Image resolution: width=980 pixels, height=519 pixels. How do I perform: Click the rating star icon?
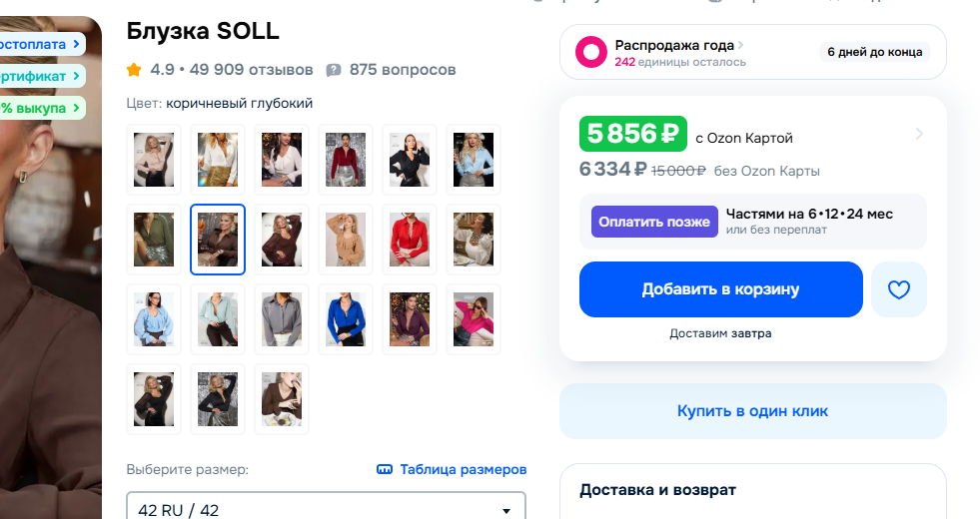tap(134, 70)
